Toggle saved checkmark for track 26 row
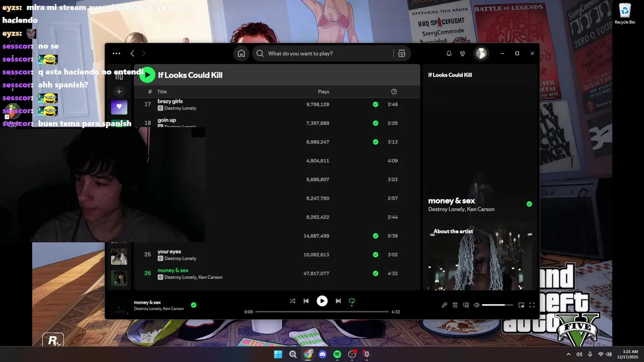Viewport: 644px width, 362px height. 375,274
